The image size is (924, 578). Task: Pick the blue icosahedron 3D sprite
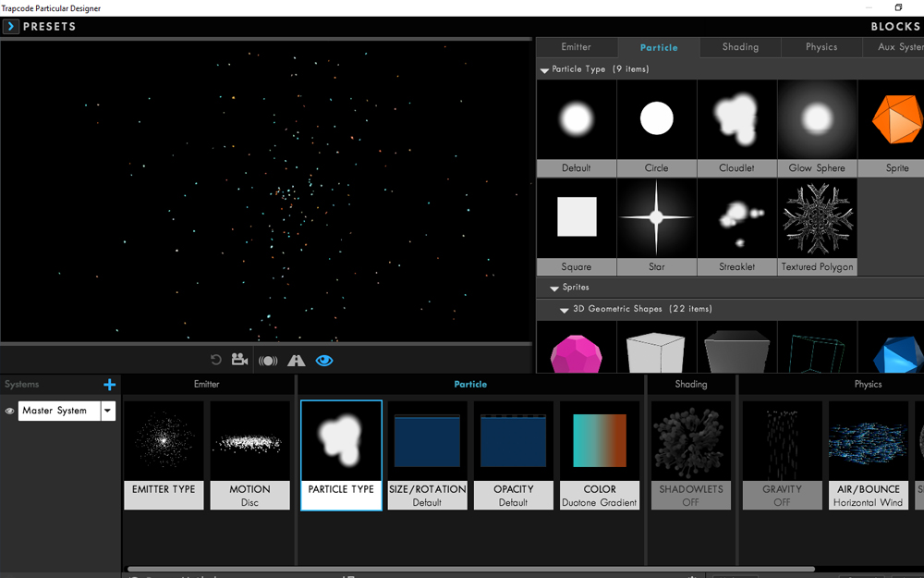pos(891,348)
